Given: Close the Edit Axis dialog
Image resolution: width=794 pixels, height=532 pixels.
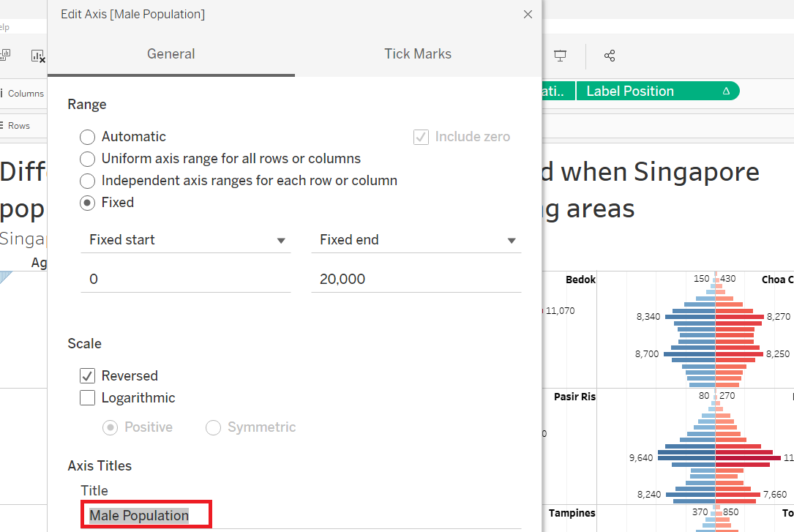Looking at the screenshot, I should click(528, 15).
